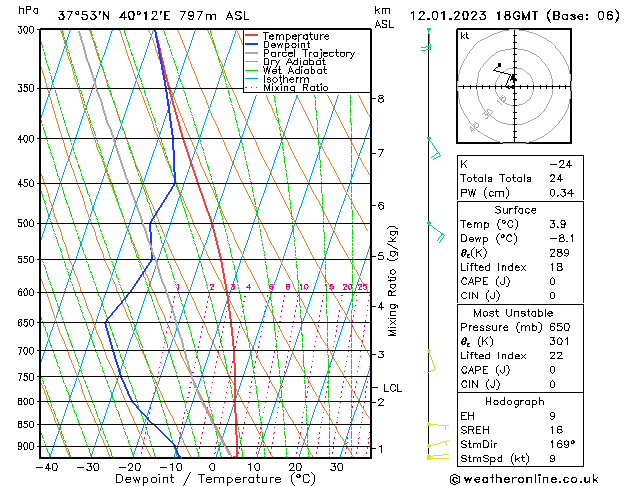Image resolution: width=629 pixels, height=486 pixels.
Task: Click the PW (cm) value 0.34
Action: (562, 193)
